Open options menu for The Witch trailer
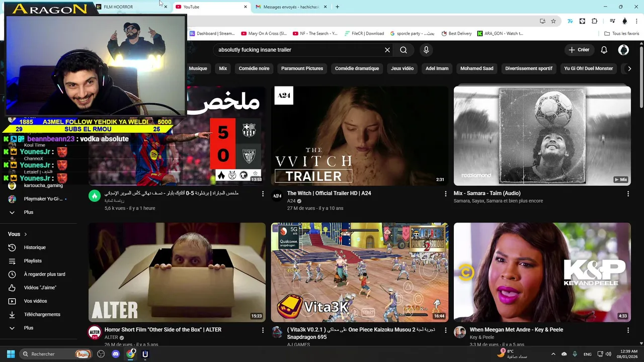The height and width of the screenshot is (362, 644). click(445, 194)
